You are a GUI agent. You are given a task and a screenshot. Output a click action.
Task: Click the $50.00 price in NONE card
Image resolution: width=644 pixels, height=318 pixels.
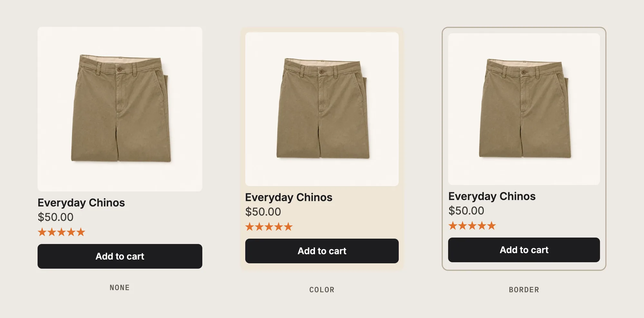(x=55, y=217)
